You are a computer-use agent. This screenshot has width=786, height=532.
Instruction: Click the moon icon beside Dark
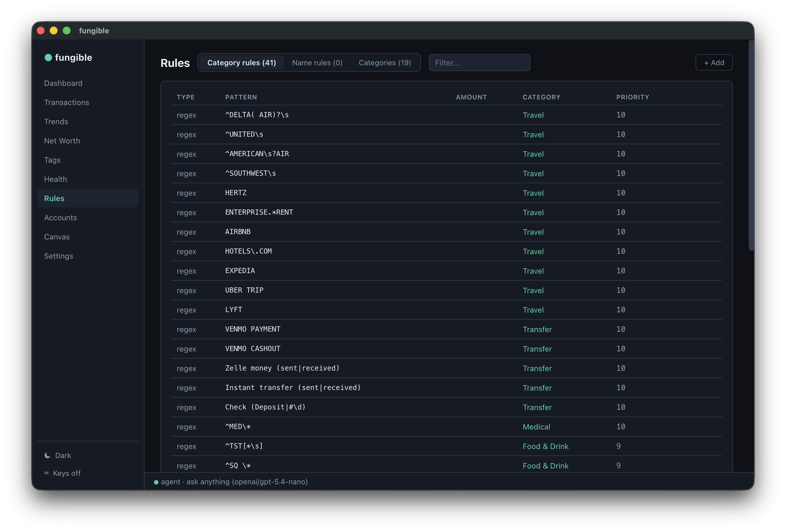coord(47,455)
